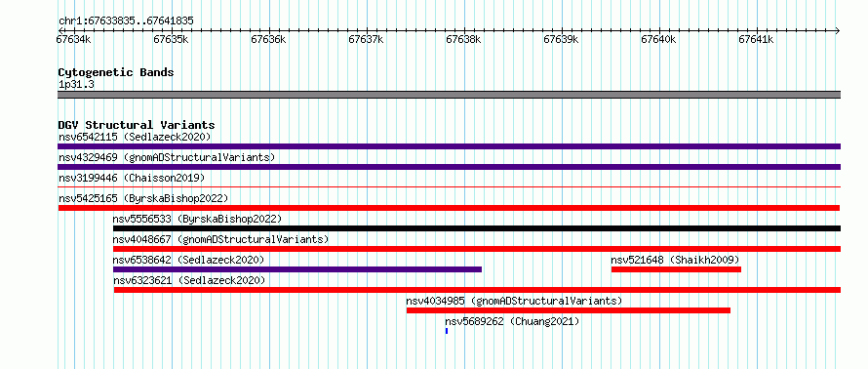
Task: Click the Cytogenetic Bands track title
Action: 116,72
